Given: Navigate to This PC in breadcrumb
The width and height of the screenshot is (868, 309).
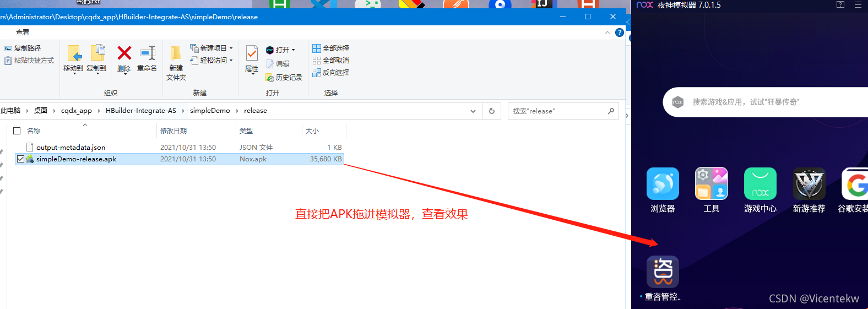Looking at the screenshot, I should click(x=10, y=111).
